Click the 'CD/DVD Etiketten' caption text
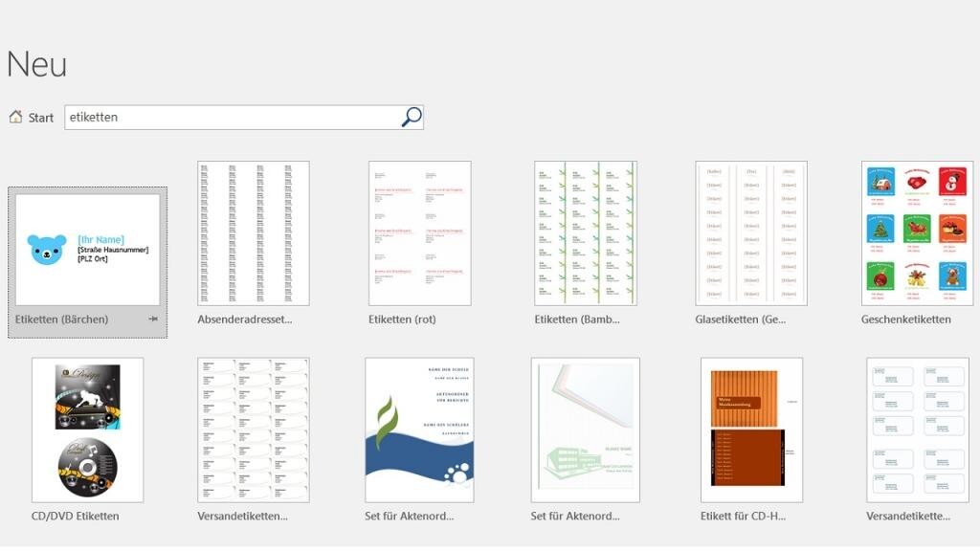This screenshot has height=551, width=980. point(75,517)
